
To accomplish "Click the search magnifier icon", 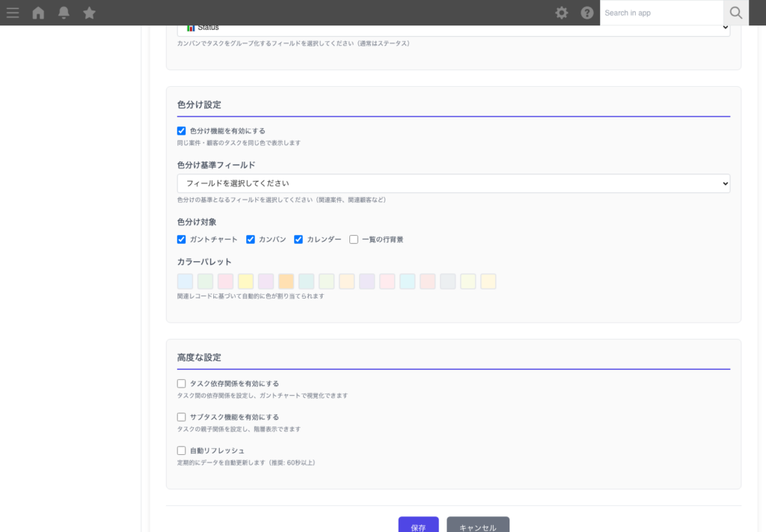I will click(x=735, y=12).
